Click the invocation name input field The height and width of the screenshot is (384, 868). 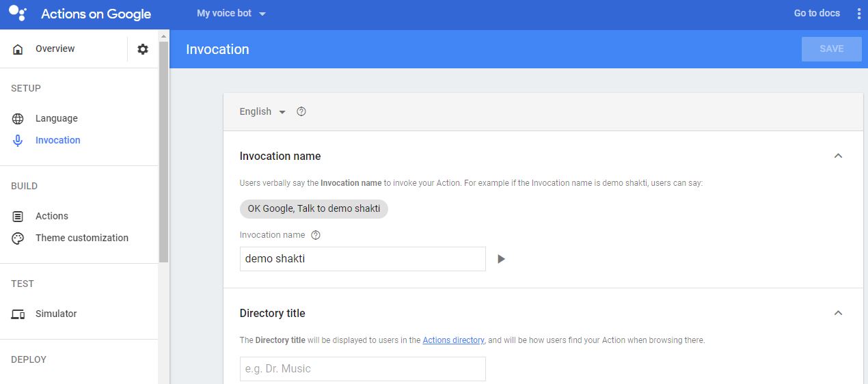[x=362, y=259]
